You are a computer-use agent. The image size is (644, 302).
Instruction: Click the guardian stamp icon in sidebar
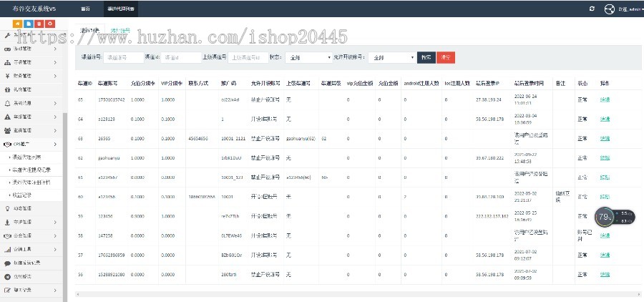(7, 223)
